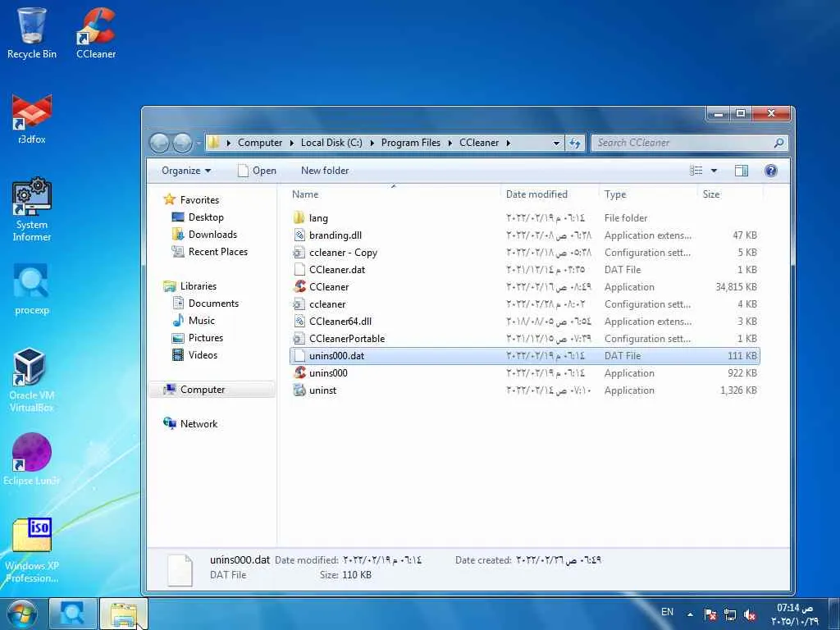Expand arrow after Program Files breadcrumb

(x=450, y=143)
